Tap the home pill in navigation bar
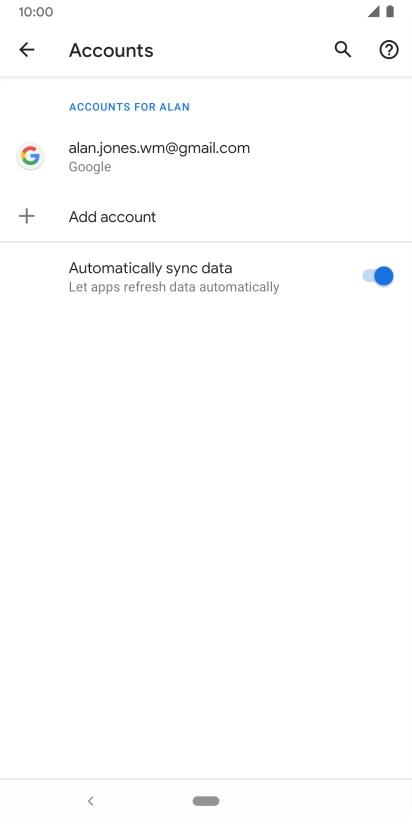The image size is (412, 824). point(206,801)
